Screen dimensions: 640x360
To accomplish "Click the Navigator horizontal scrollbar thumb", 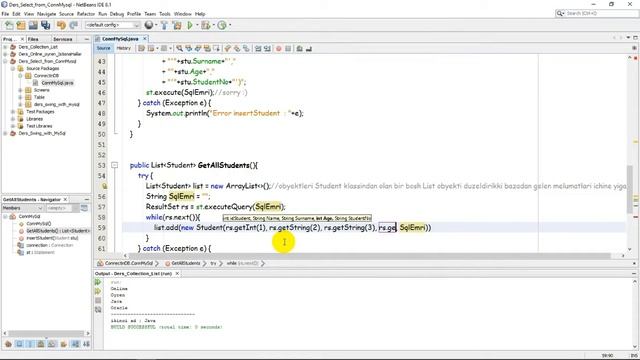I will [46, 333].
